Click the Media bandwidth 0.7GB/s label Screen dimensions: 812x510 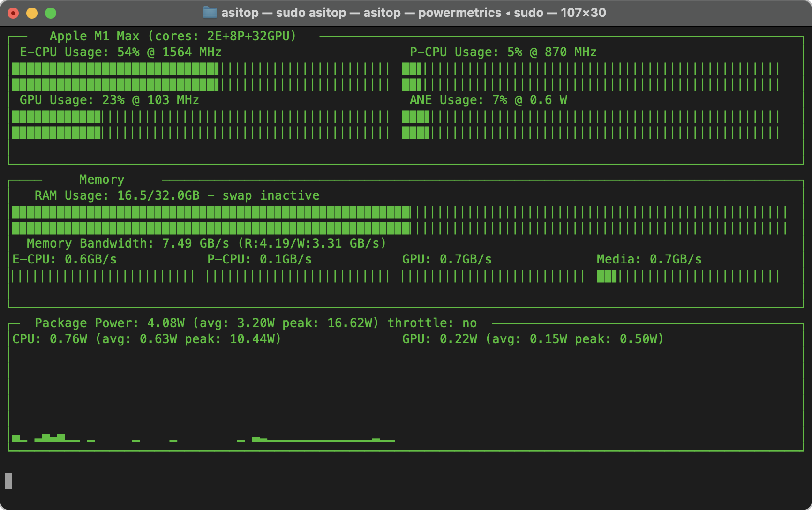coord(649,259)
